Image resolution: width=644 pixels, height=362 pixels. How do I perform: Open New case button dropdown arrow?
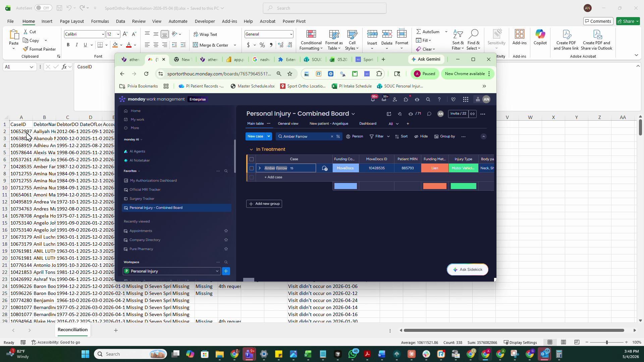click(x=269, y=136)
